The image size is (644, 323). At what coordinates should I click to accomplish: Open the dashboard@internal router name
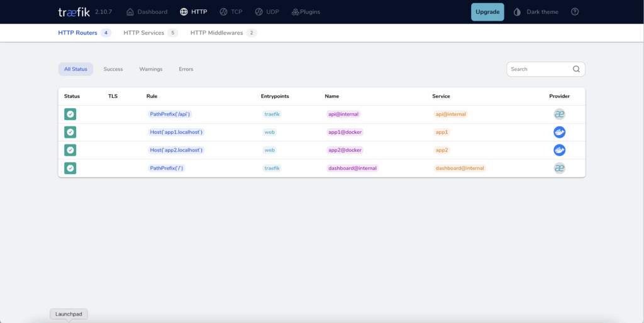point(352,168)
